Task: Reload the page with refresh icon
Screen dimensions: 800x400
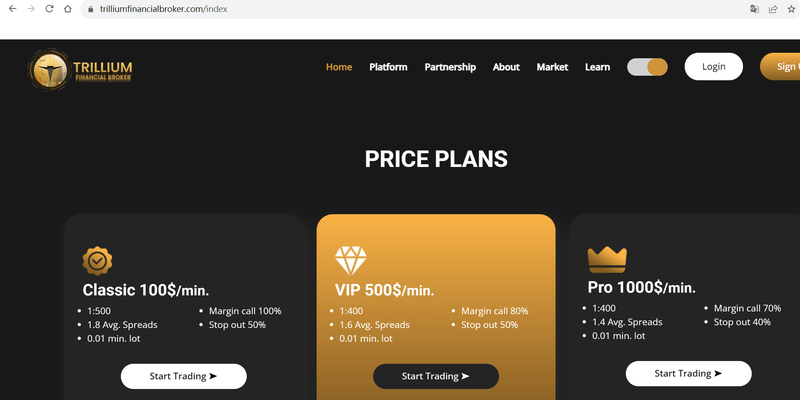Action: tap(49, 9)
